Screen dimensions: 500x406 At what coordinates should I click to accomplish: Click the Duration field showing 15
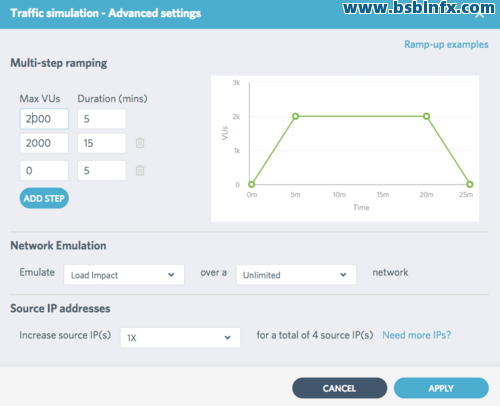[102, 143]
